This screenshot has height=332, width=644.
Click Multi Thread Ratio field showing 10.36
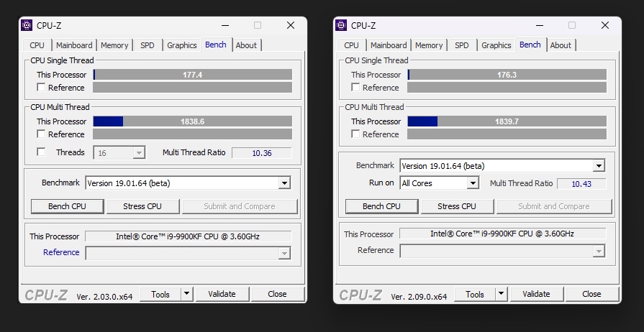(262, 152)
